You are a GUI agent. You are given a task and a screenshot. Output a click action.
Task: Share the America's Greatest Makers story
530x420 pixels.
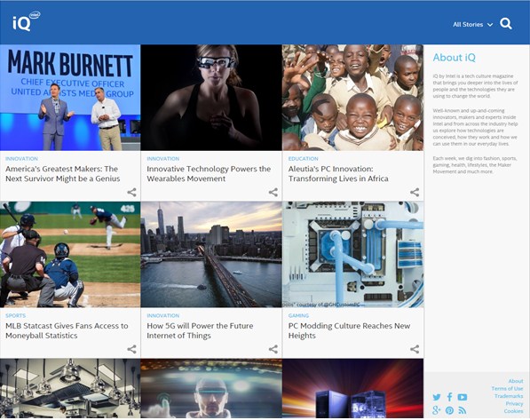(131, 193)
